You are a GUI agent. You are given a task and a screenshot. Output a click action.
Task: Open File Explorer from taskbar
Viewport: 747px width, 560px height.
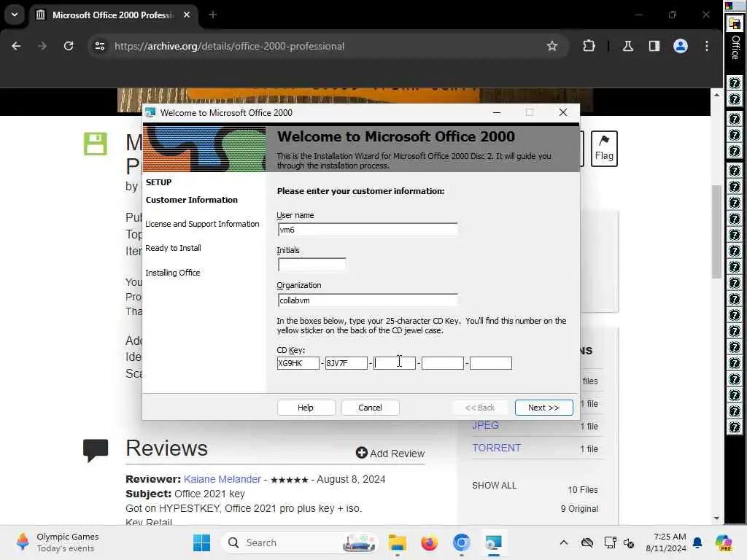point(397,542)
